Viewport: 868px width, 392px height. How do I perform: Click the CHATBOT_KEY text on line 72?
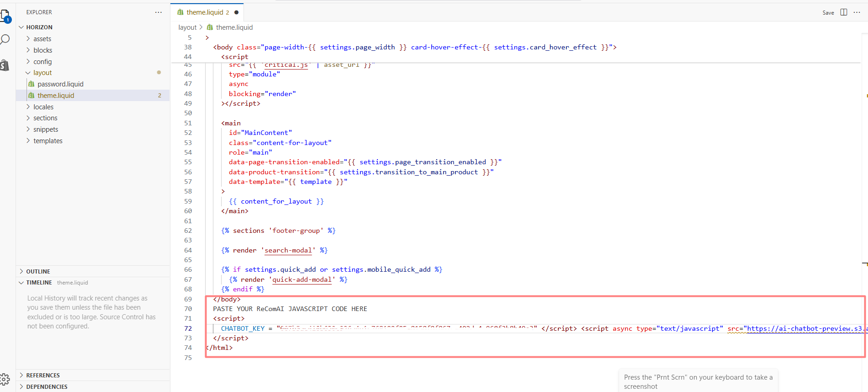click(x=243, y=328)
